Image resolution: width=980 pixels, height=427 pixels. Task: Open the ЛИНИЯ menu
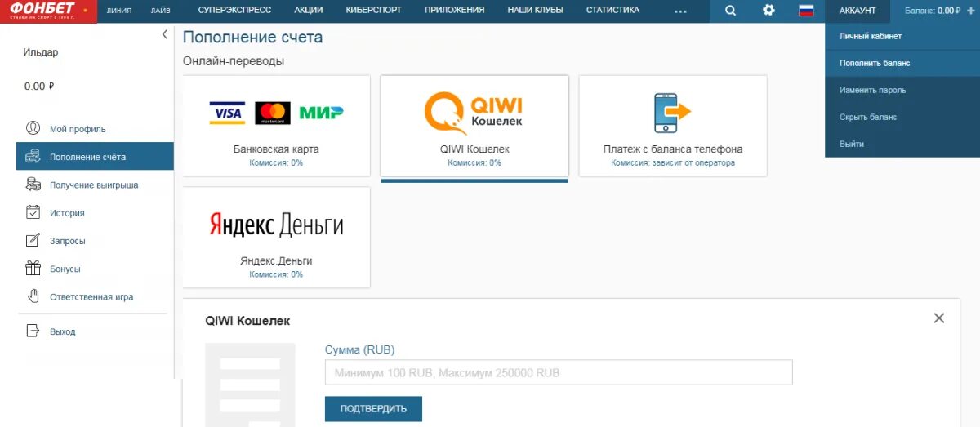pyautogui.click(x=119, y=11)
